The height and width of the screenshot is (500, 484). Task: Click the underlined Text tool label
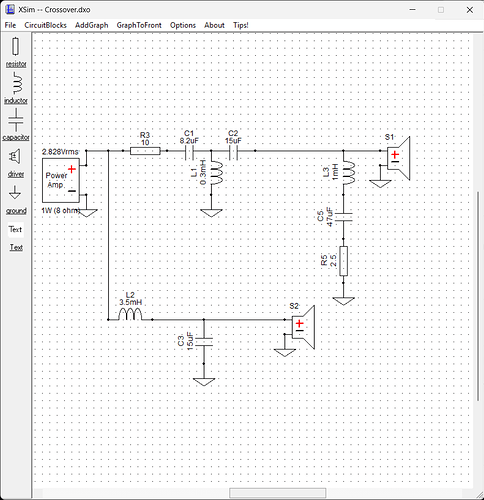click(16, 247)
